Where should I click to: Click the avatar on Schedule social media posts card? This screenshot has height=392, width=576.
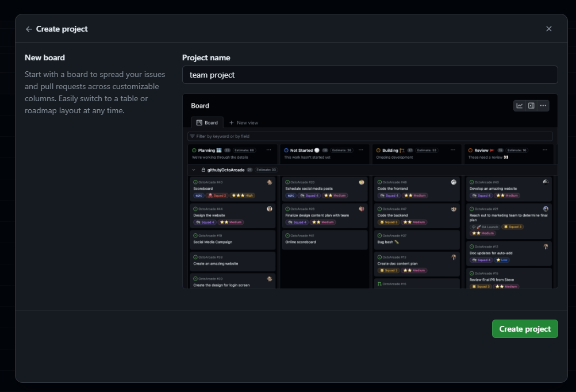(x=362, y=182)
